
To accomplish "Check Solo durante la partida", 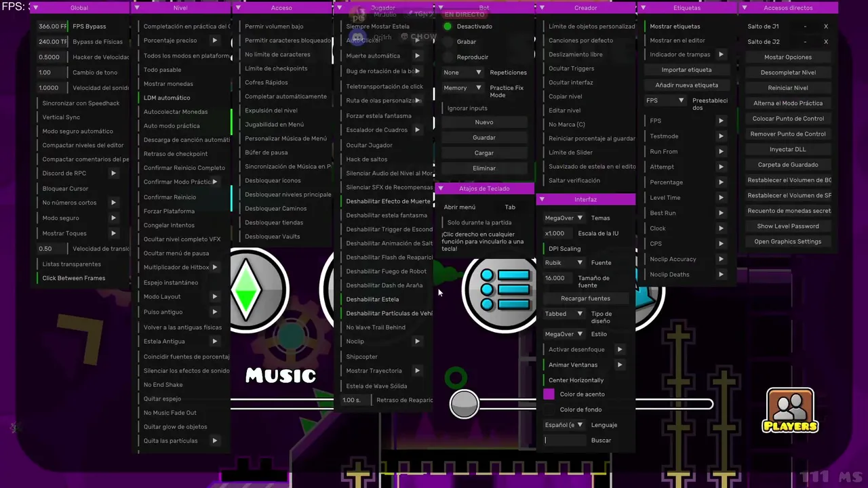I will 479,222.
